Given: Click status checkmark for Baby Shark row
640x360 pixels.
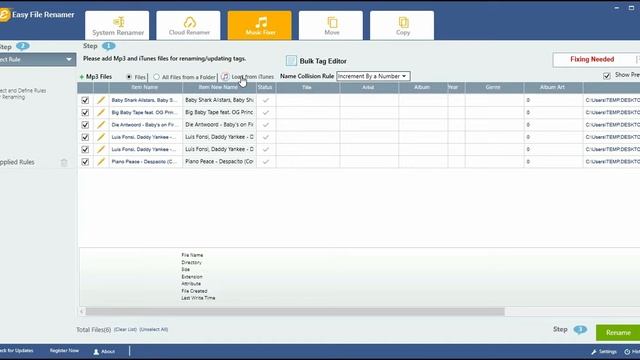Looking at the screenshot, I should (x=266, y=100).
